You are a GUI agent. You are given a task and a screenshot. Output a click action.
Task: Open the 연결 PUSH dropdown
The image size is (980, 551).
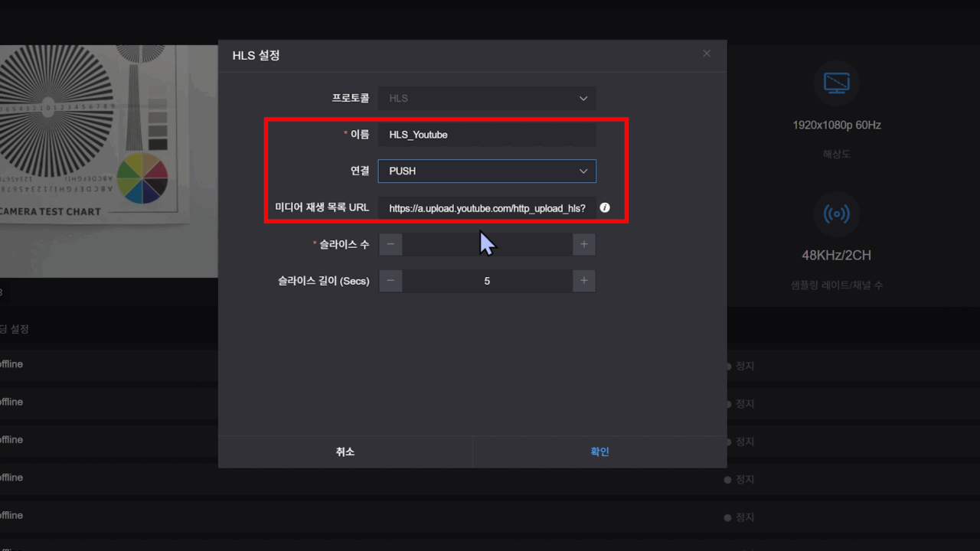point(487,171)
